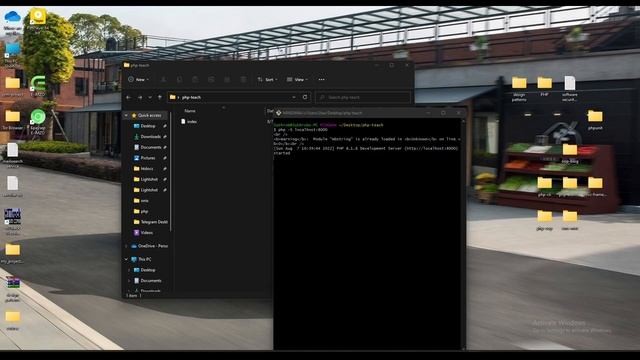Open the Sort dropdown in File Explorer
This screenshot has height=360, width=640.
pos(267,80)
